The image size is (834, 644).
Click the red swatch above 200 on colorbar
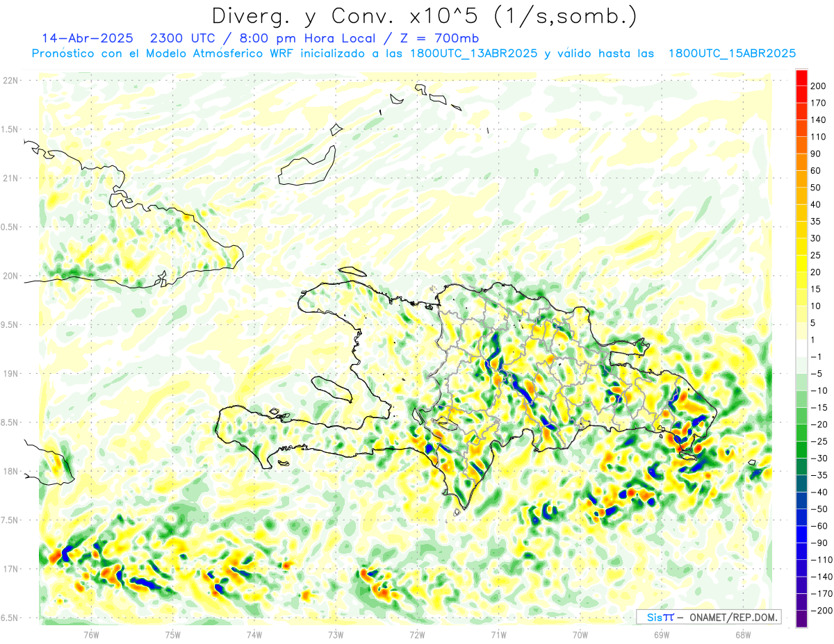coord(801,78)
